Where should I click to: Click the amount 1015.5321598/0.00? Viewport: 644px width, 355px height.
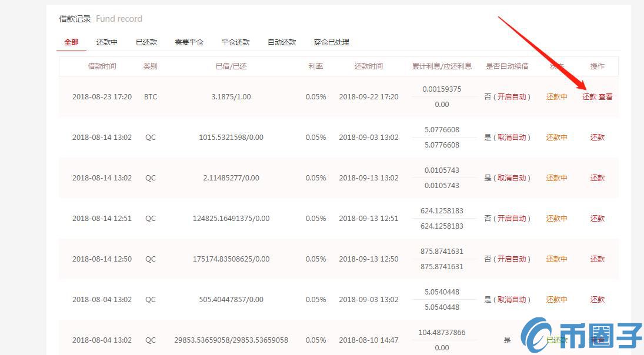[231, 138]
